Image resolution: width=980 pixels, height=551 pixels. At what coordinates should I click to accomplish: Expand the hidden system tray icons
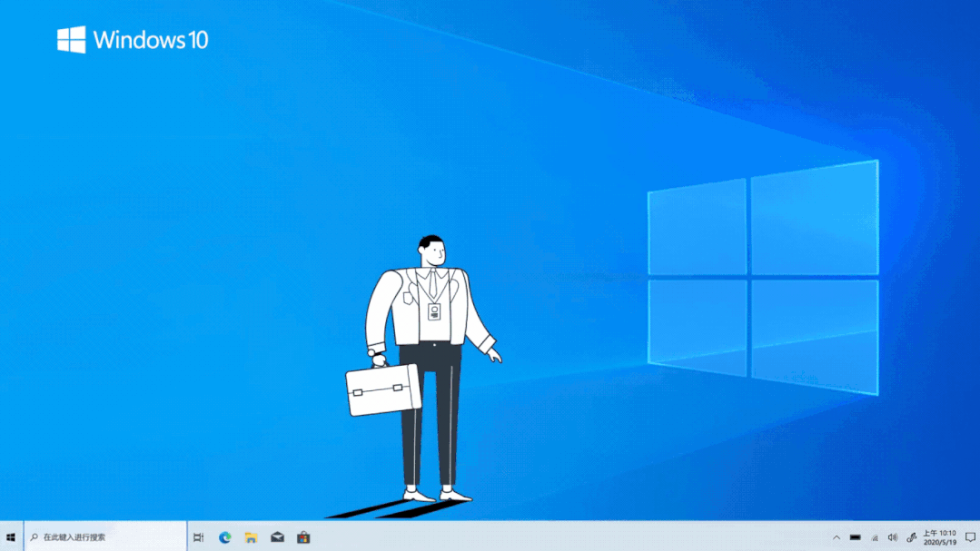[x=836, y=537]
